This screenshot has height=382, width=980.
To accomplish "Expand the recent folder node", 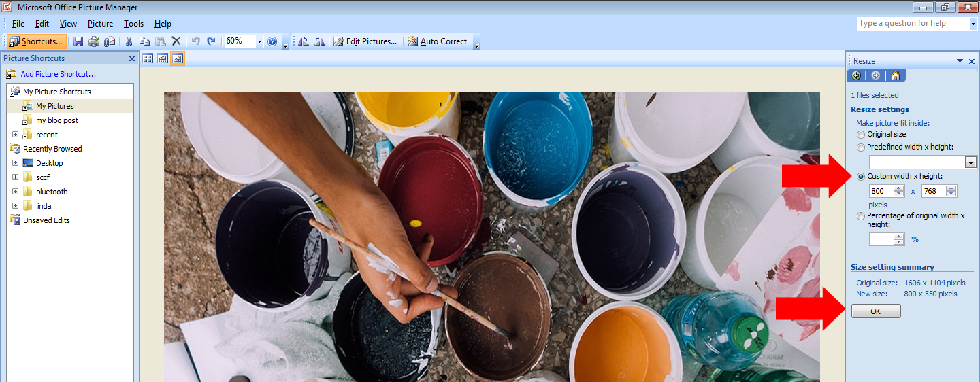I will coord(15,135).
